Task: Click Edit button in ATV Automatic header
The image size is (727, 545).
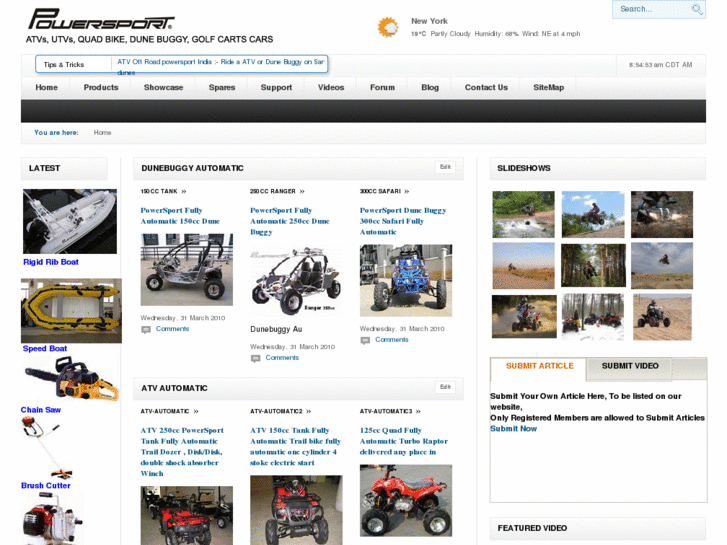Action: tap(445, 387)
